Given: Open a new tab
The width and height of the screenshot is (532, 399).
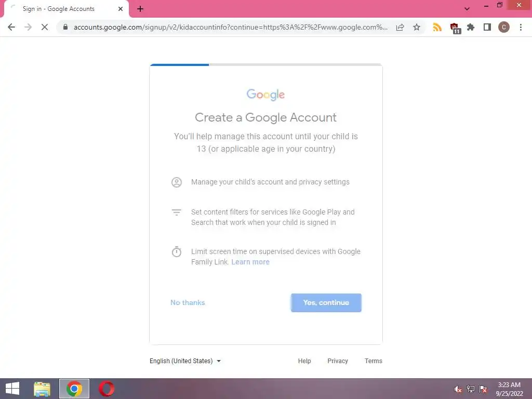Looking at the screenshot, I should (140, 9).
